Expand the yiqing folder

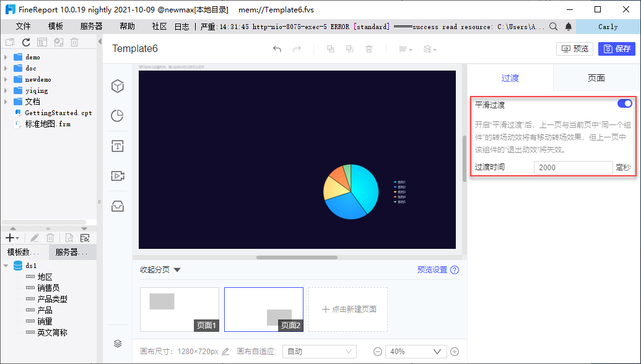pyautogui.click(x=6, y=90)
